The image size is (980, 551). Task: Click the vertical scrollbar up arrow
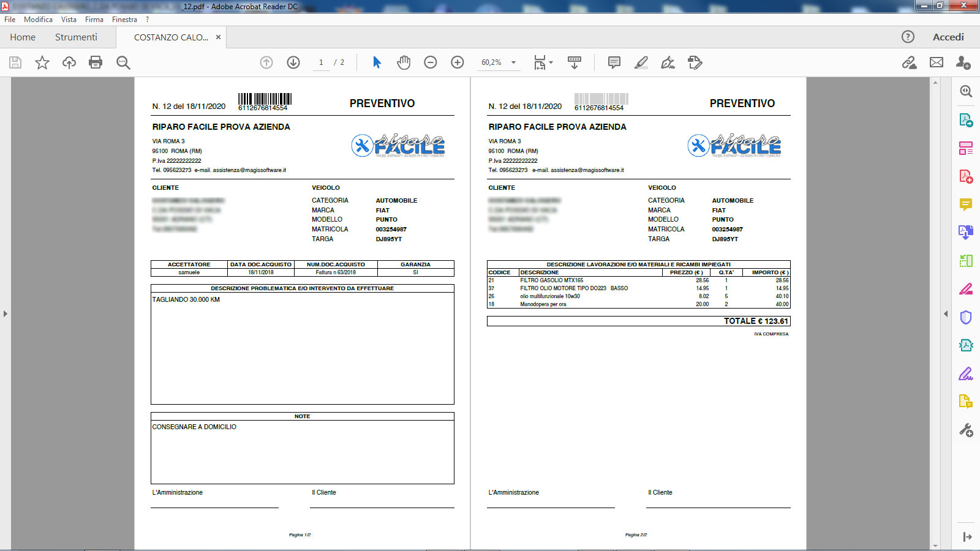point(935,82)
